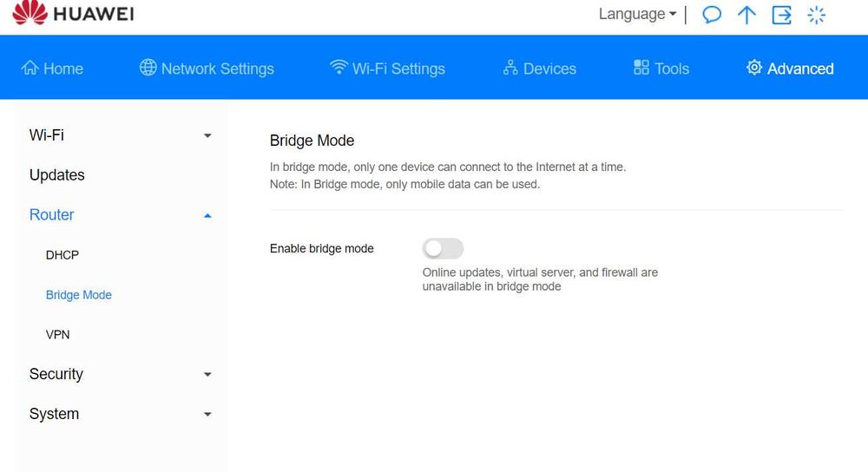Click the Huawei logo icon
This screenshot has height=472, width=868.
(x=30, y=14)
